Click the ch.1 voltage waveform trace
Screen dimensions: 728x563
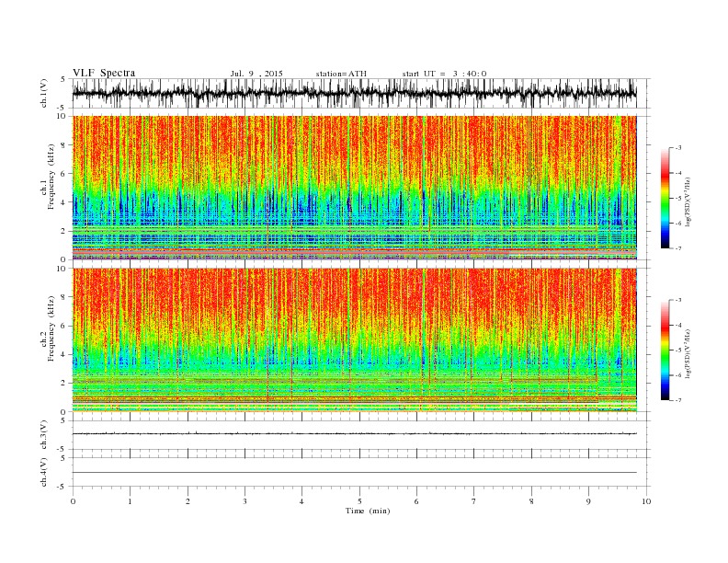point(354,93)
